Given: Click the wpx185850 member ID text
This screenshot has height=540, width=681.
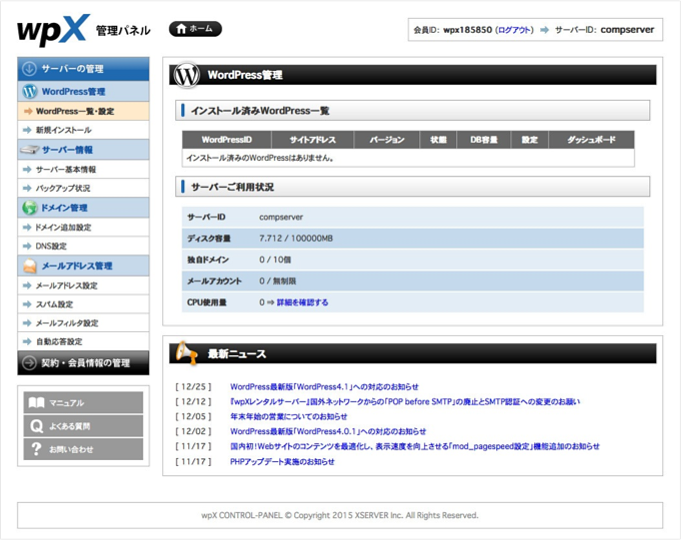Looking at the screenshot, I should click(467, 30).
